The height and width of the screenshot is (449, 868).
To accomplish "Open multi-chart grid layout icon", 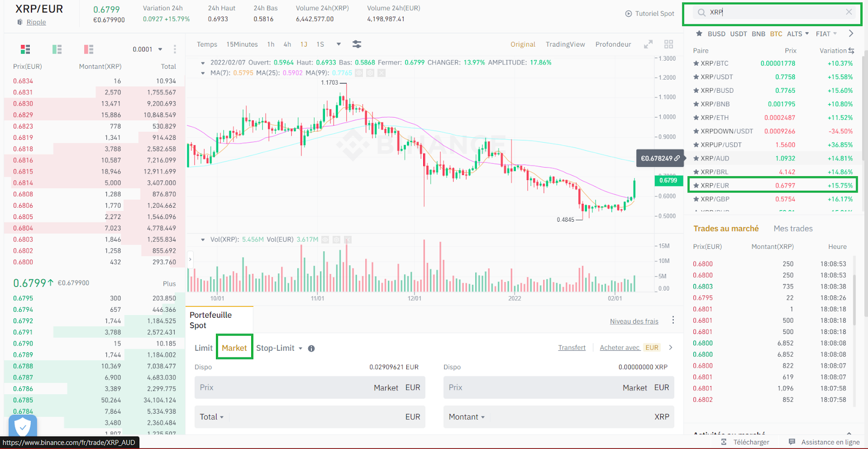I will pyautogui.click(x=669, y=44).
